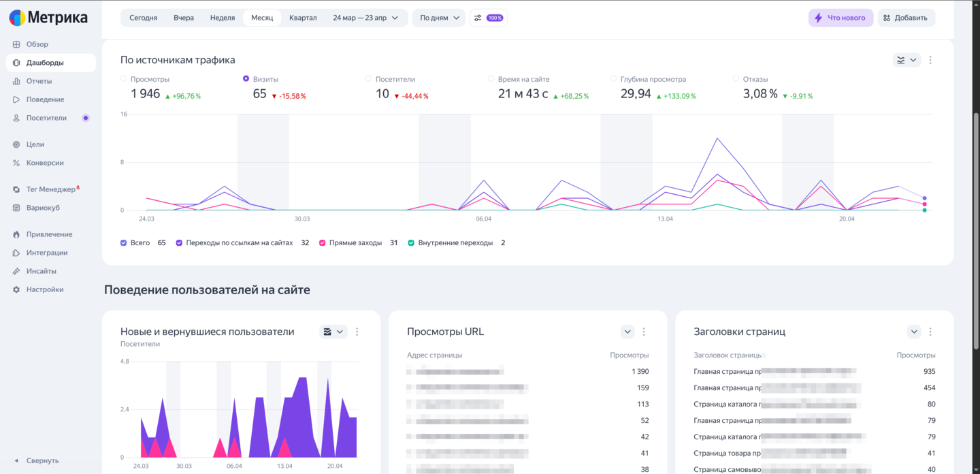Open the segmentation filter icon with 100% badge
This screenshot has height=474, width=980.
click(x=488, y=18)
